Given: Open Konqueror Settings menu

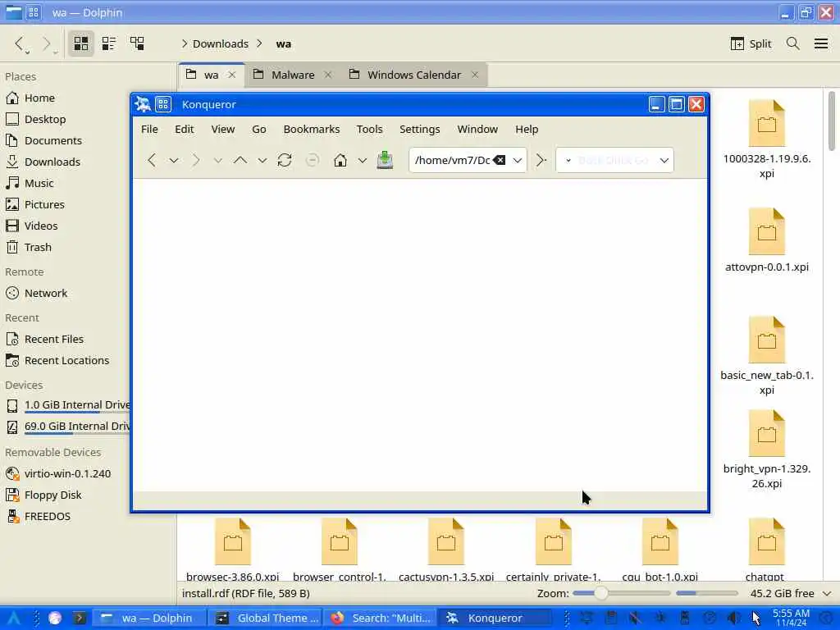Looking at the screenshot, I should tap(419, 129).
